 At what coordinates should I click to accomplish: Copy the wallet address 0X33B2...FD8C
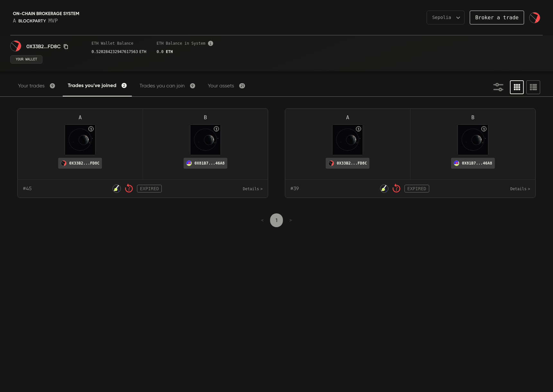tap(66, 47)
